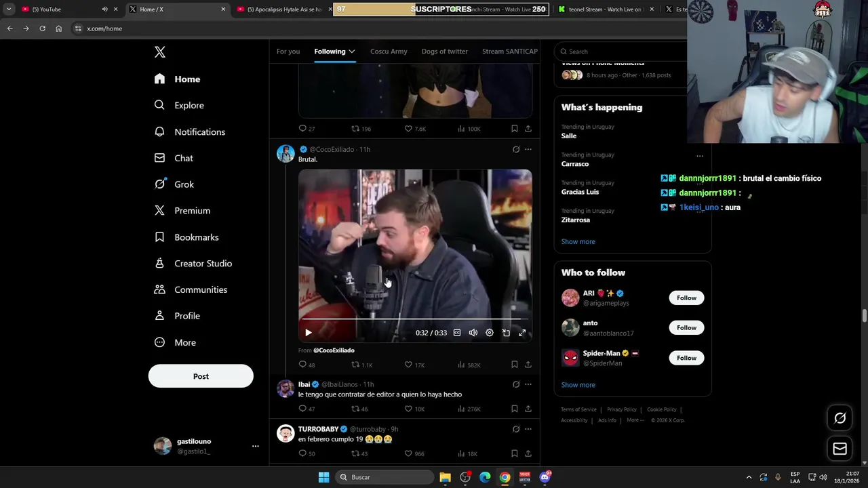Open video player settings gear
Viewport: 868px width, 488px height.
(x=490, y=333)
